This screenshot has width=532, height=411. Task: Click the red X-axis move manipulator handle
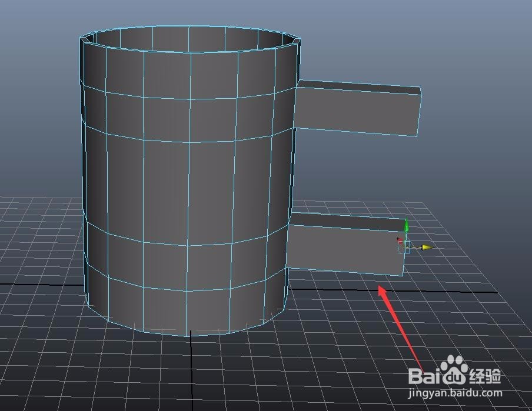coord(400,241)
